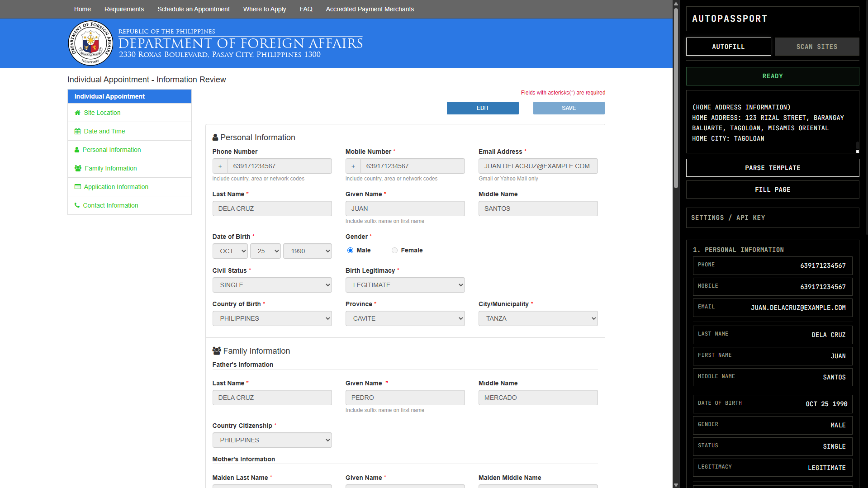The image size is (868, 488).
Task: Switch to the AUTOFILL tab
Action: (x=728, y=47)
